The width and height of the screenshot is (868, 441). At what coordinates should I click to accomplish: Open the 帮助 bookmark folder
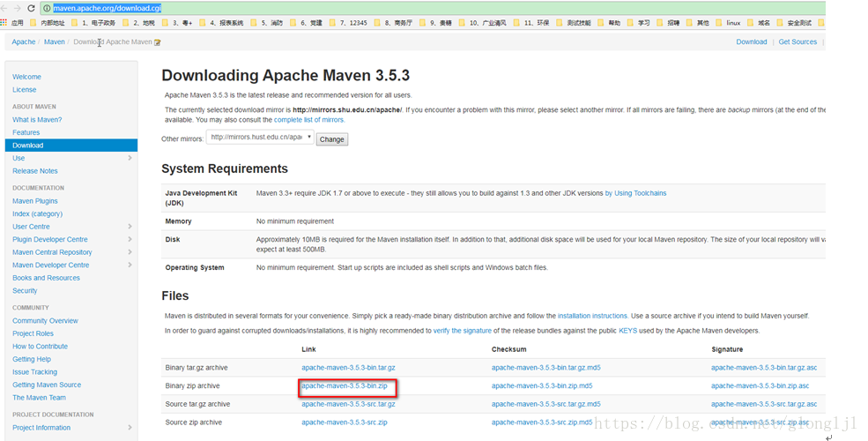[609, 23]
